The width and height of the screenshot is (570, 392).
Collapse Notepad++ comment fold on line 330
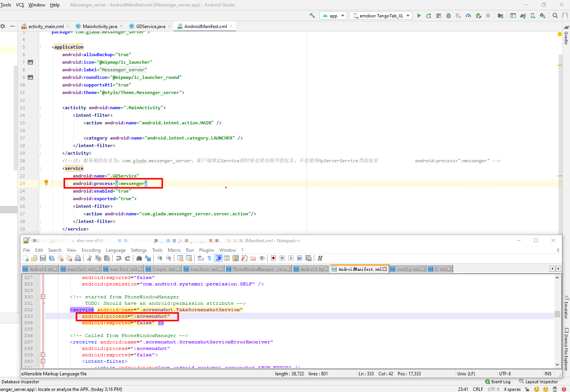(x=43, y=297)
